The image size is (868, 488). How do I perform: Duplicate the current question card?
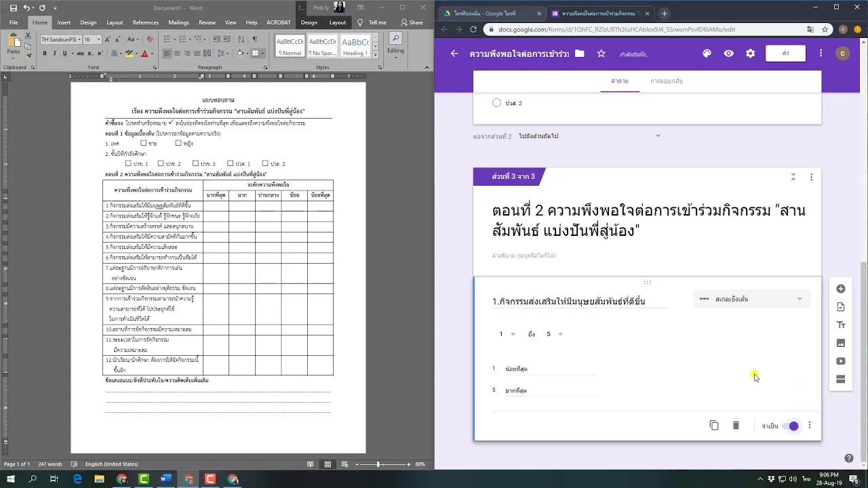click(714, 426)
